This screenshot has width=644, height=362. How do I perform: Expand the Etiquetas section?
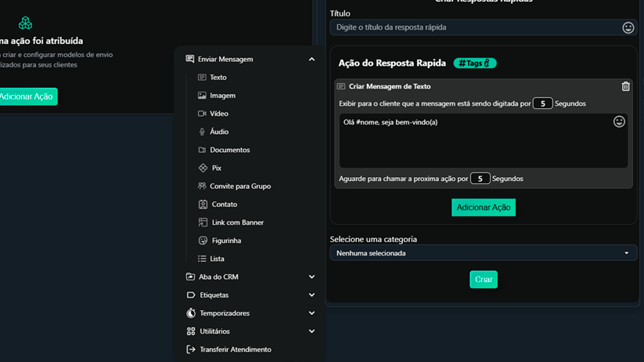pos(311,295)
